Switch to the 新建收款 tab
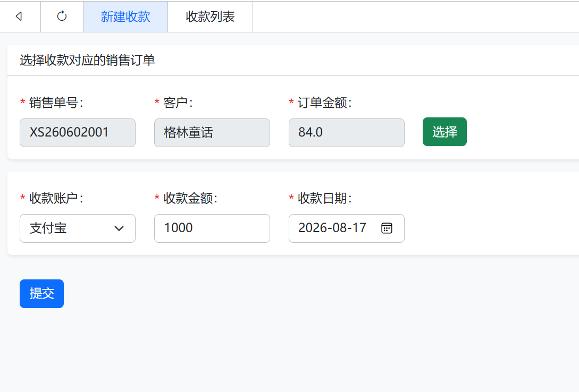Image resolution: width=579 pixels, height=392 pixels. click(125, 16)
